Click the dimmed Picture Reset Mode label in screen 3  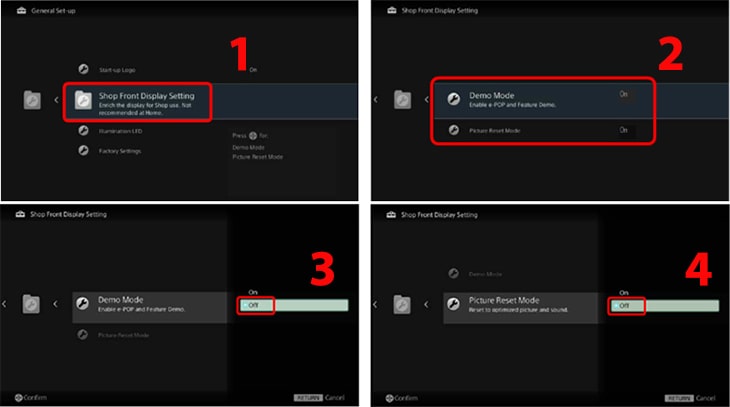pyautogui.click(x=123, y=335)
